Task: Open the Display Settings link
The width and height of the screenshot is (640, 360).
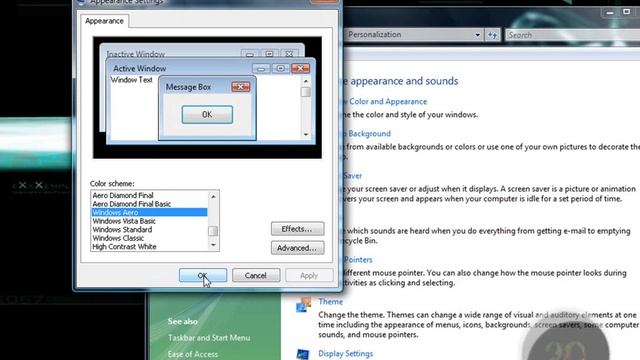Action: pos(346,353)
